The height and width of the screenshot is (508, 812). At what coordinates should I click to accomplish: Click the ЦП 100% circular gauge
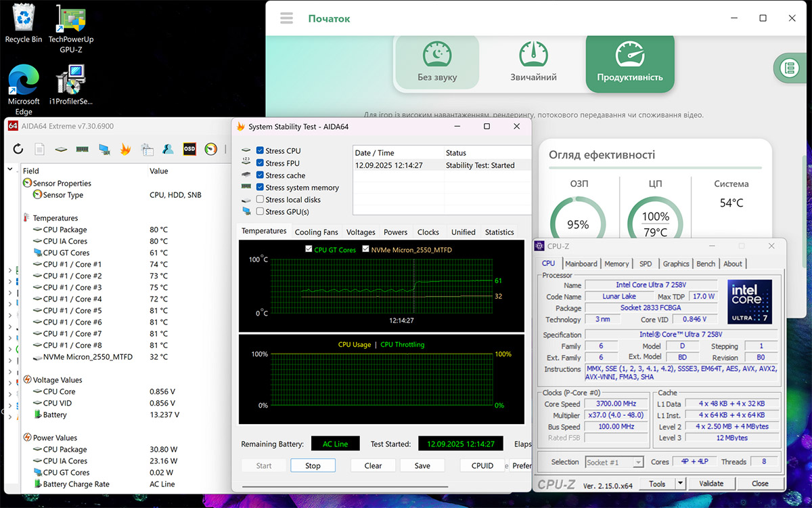click(655, 224)
